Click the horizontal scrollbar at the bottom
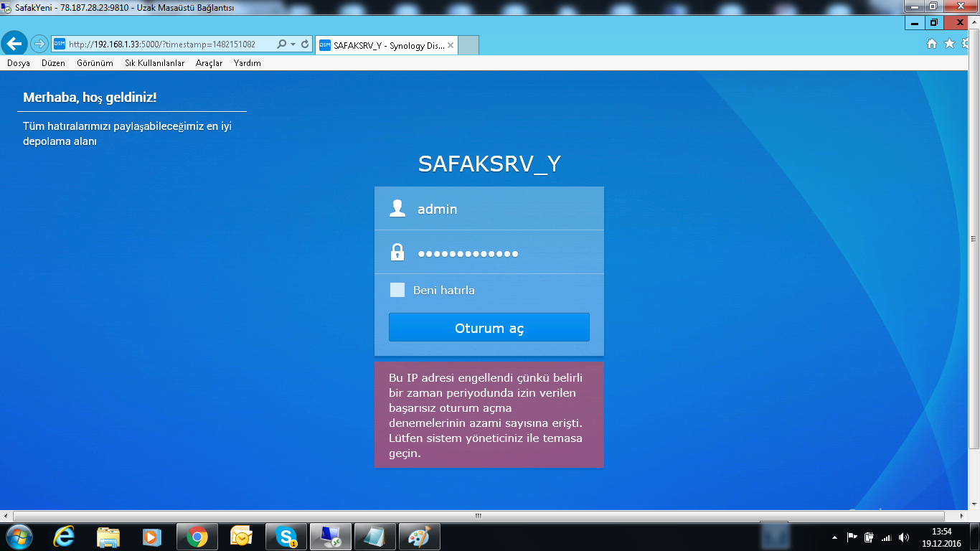 pos(479,516)
